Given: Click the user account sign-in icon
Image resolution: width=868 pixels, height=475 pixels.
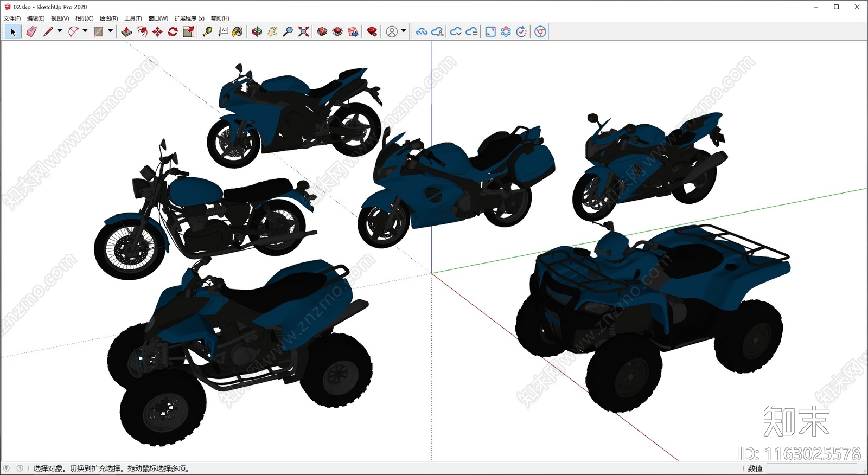Looking at the screenshot, I should [392, 32].
